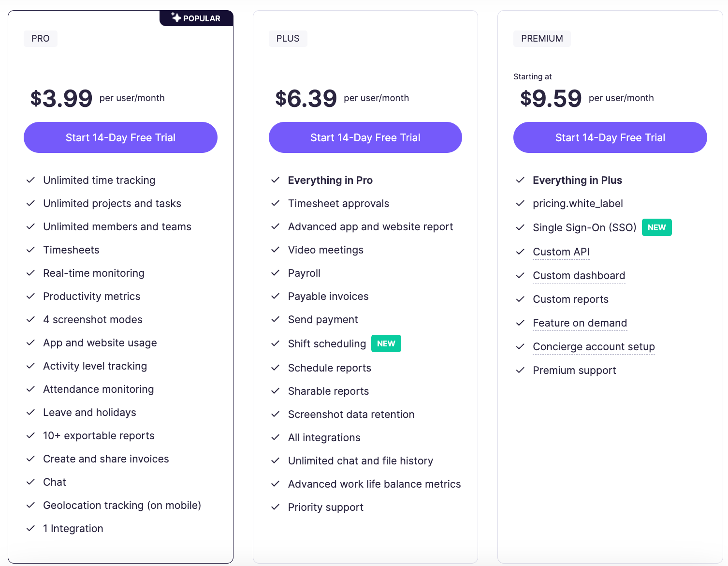The height and width of the screenshot is (566, 728).
Task: Start the Plus plan 14-day free trial
Action: pos(365,137)
